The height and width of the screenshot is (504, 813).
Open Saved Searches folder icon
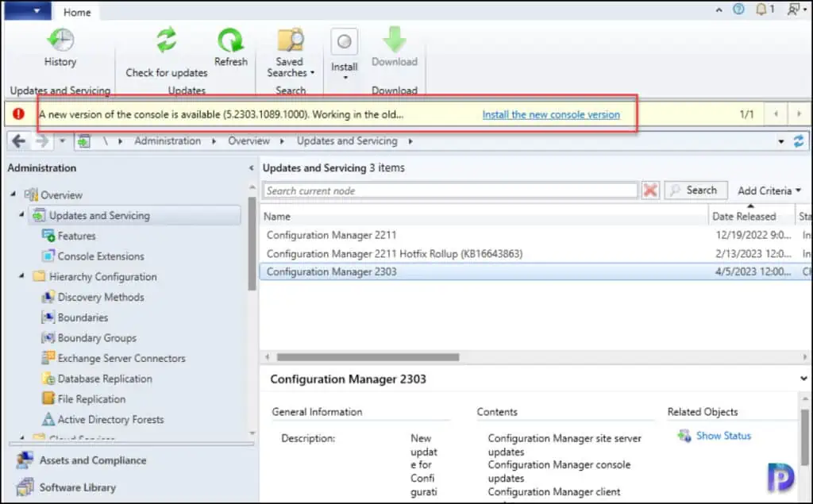[x=291, y=40]
